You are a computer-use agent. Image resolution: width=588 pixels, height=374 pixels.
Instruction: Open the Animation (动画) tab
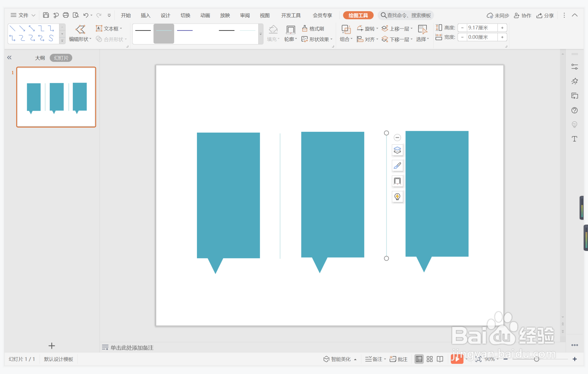coord(205,15)
